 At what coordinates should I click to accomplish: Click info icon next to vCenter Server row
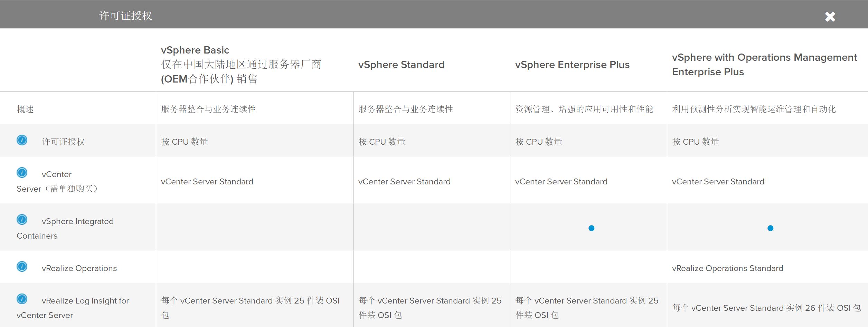coord(22,172)
